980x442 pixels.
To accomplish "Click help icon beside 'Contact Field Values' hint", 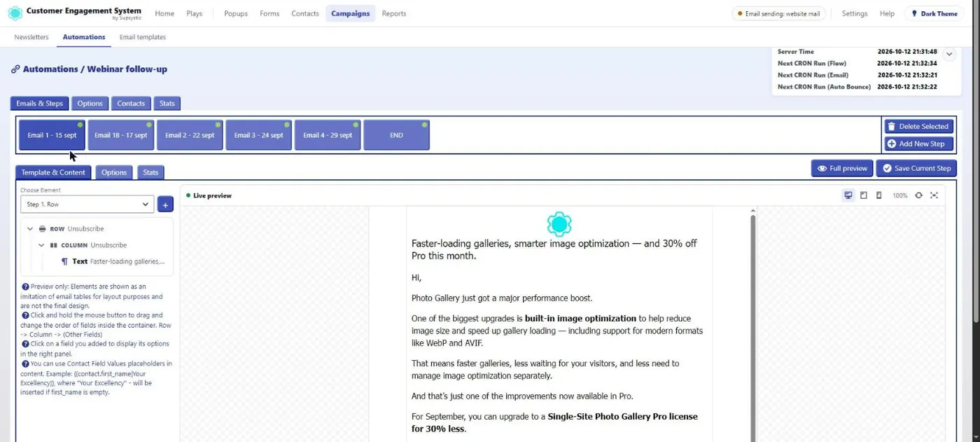I will pos(25,364).
